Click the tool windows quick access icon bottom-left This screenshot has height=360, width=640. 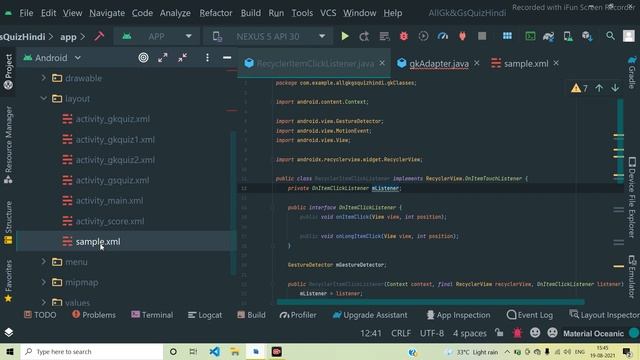(9, 332)
